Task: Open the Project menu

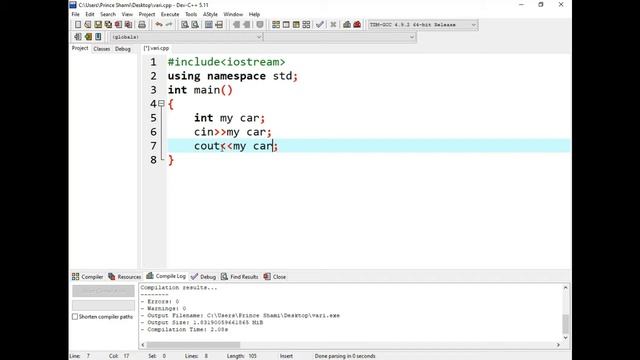Action: point(147,14)
